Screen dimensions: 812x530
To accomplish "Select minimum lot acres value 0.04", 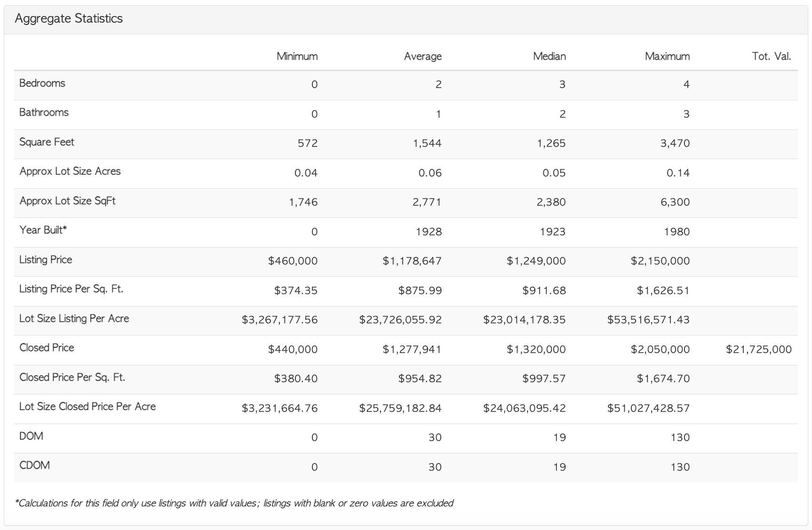I will [306, 173].
